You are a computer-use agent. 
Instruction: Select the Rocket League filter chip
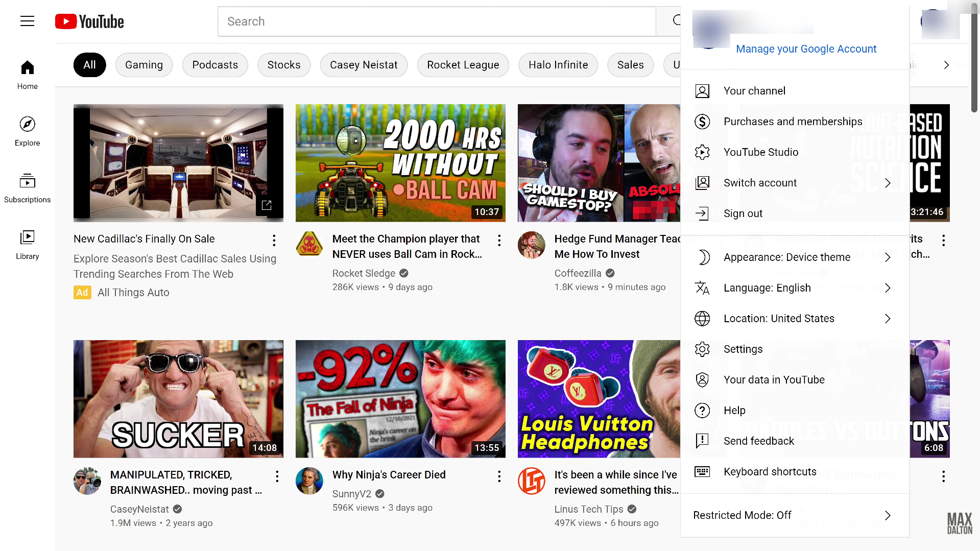pyautogui.click(x=463, y=65)
